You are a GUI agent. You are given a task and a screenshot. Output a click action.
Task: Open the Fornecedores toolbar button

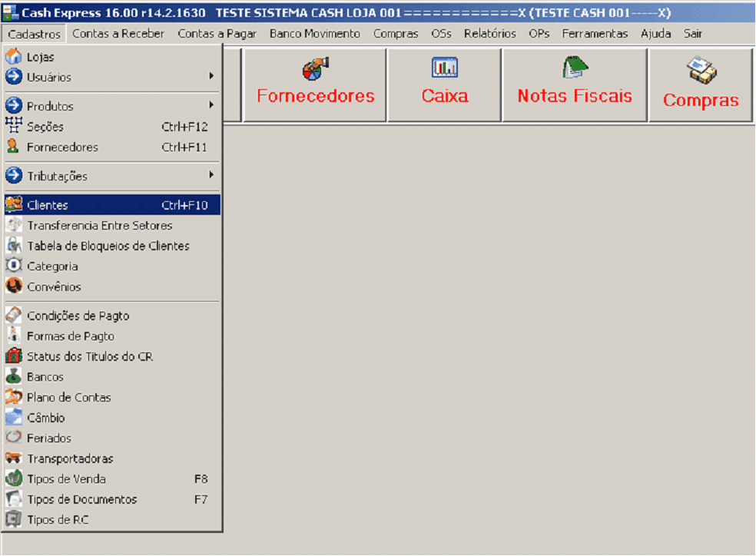point(315,84)
